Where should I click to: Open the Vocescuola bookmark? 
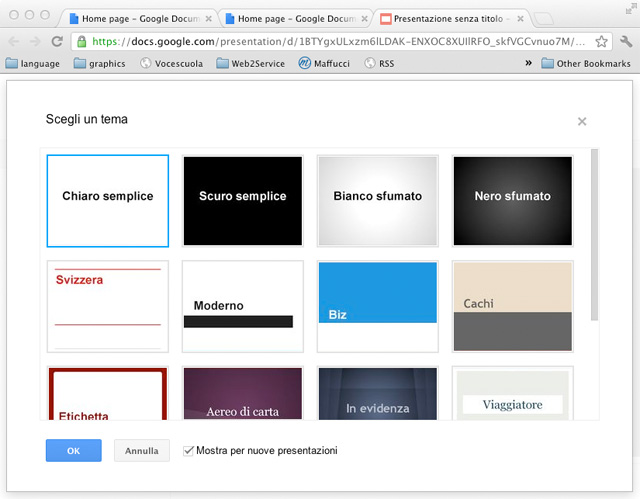tap(173, 63)
